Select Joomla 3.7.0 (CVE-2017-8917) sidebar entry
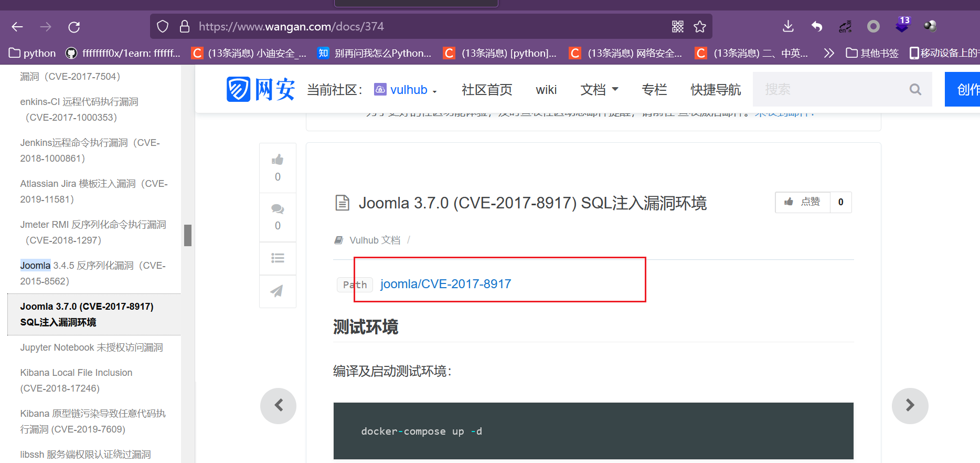980x463 pixels. point(94,314)
